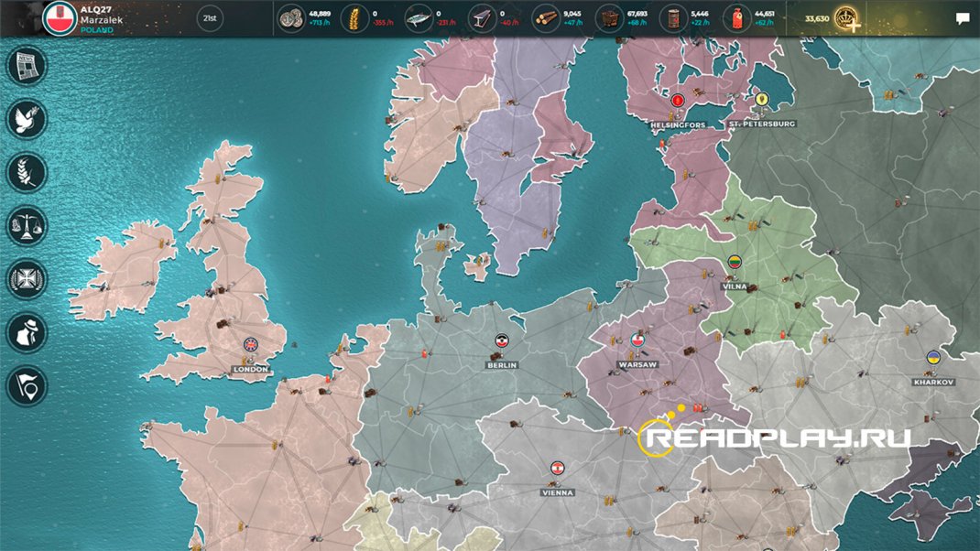Image resolution: width=980 pixels, height=551 pixels.
Task: Click the ST. PETERSBURG city label
Action: [762, 124]
